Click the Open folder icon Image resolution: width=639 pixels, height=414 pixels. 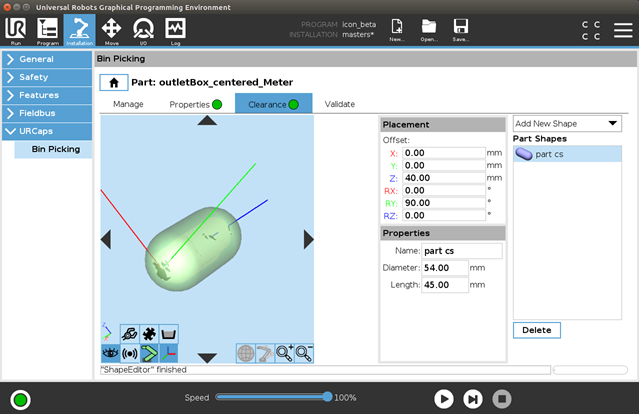tap(429, 30)
